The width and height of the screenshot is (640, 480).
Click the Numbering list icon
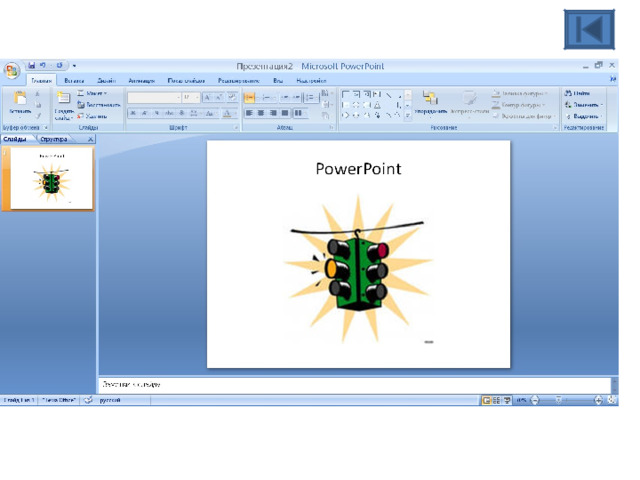click(x=267, y=98)
